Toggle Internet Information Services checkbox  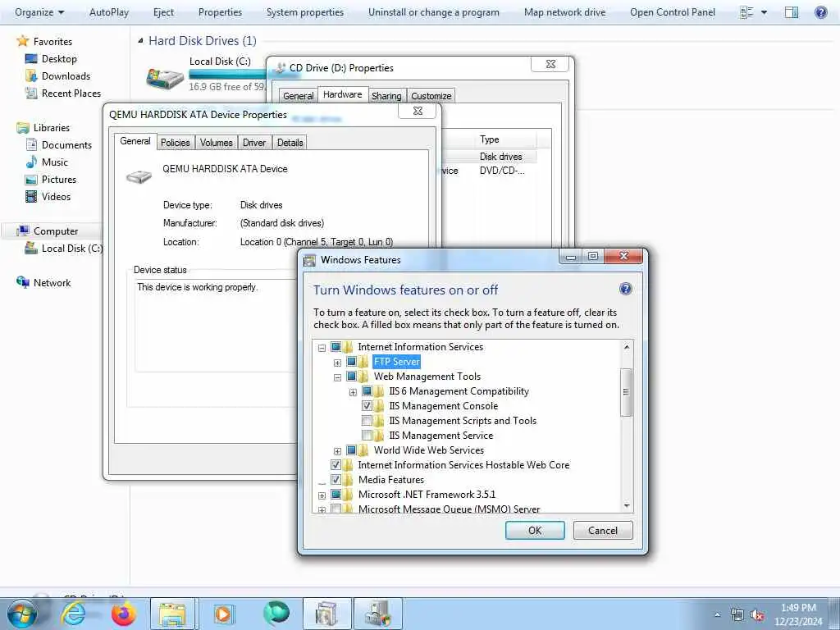336,347
